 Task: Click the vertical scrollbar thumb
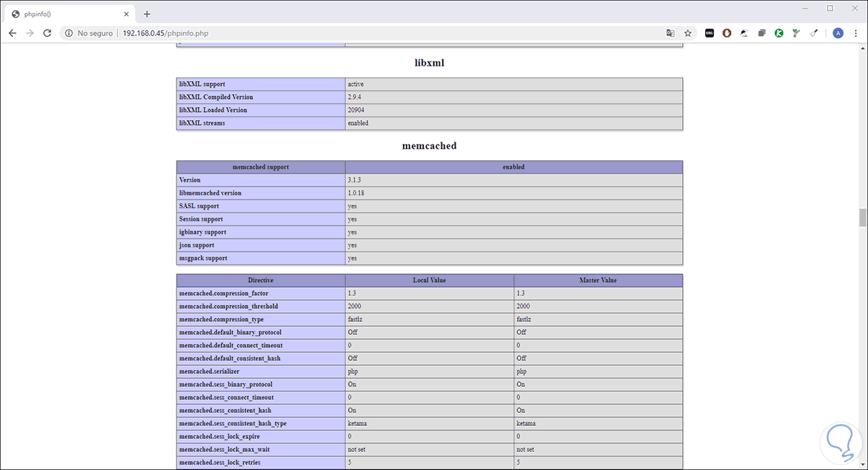(x=862, y=217)
